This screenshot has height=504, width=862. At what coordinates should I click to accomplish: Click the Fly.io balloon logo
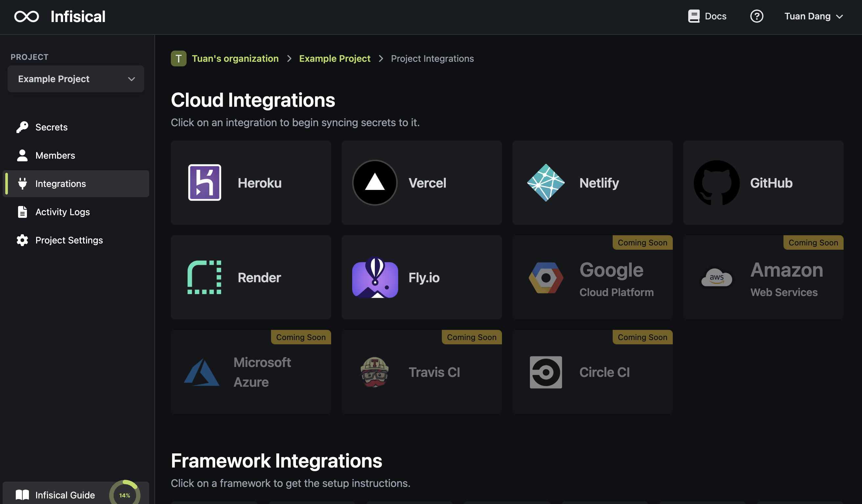pyautogui.click(x=375, y=278)
